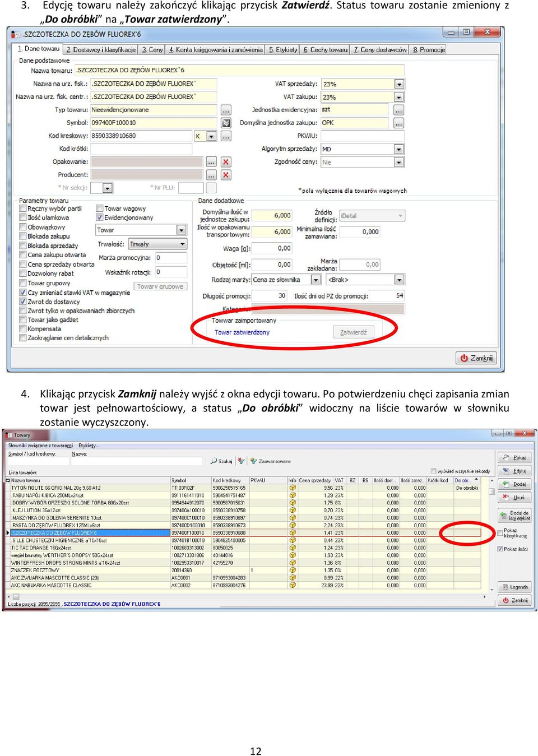Click Dodaj do listy etykiet button
This screenshot has height=756, width=538.
[514, 516]
